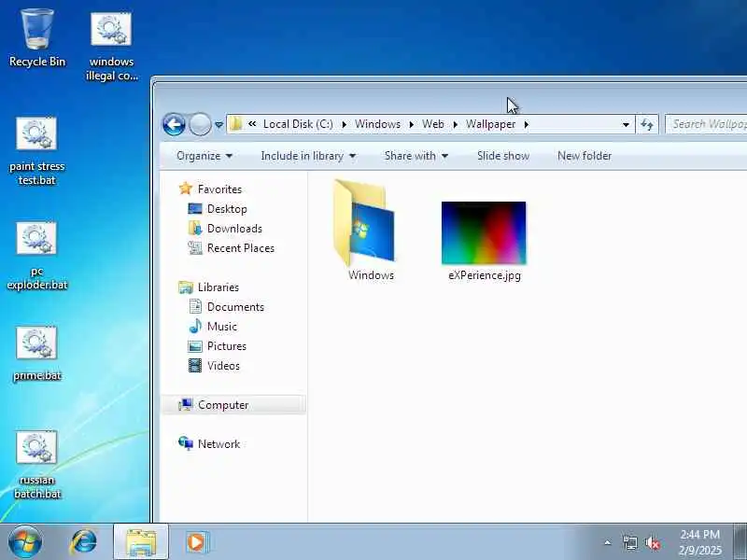The width and height of the screenshot is (747, 560).
Task: Click Windows Explorer taskbar button
Action: point(141,542)
